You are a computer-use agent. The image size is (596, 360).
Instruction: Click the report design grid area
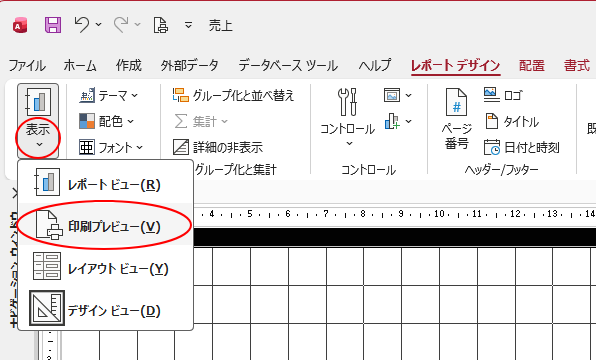395,303
